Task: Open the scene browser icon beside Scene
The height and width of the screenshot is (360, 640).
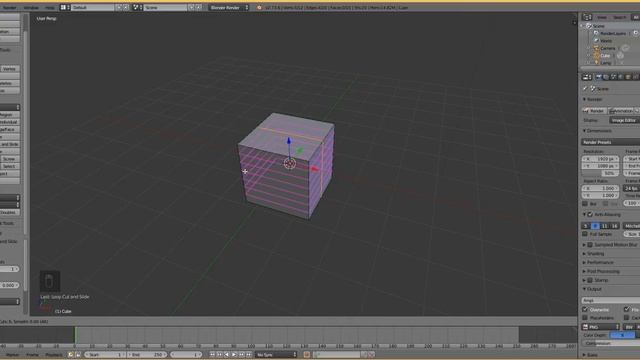Action: click(x=137, y=7)
